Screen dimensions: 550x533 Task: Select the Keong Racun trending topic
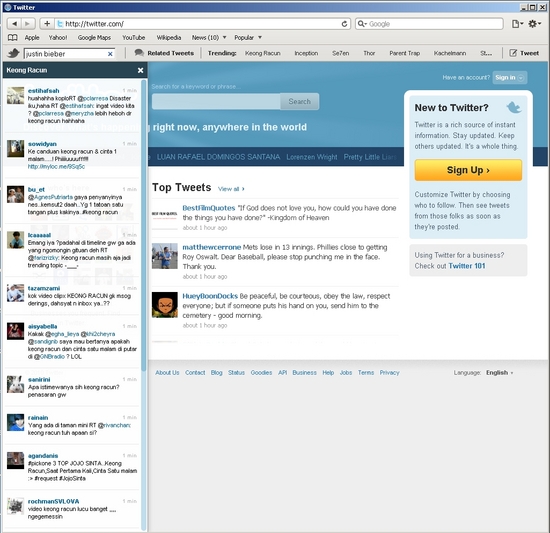click(263, 53)
